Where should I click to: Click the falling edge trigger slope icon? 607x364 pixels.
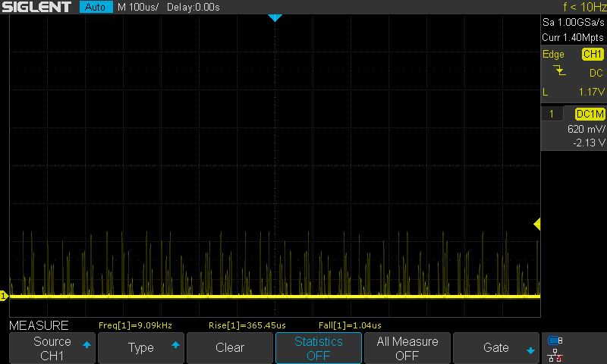coord(559,71)
